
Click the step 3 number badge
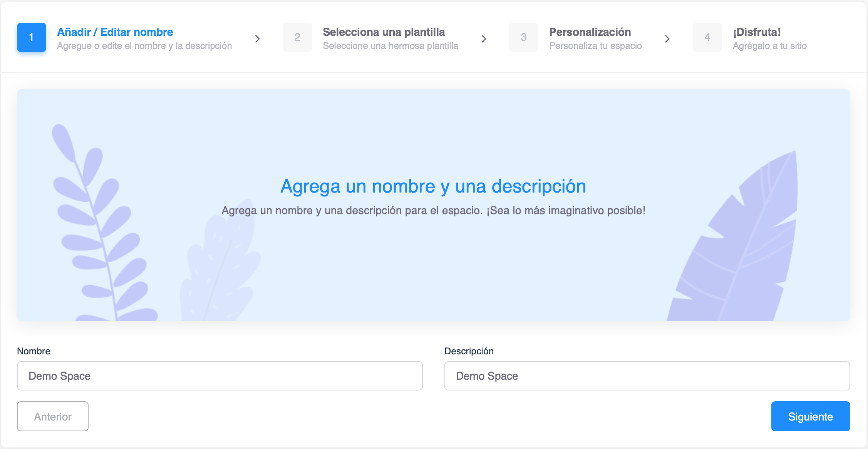click(523, 37)
